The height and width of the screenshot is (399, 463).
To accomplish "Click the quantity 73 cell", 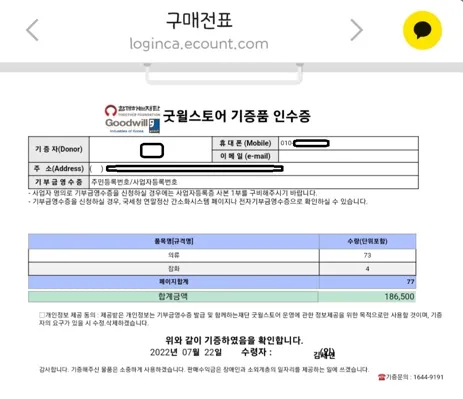I will [367, 255].
